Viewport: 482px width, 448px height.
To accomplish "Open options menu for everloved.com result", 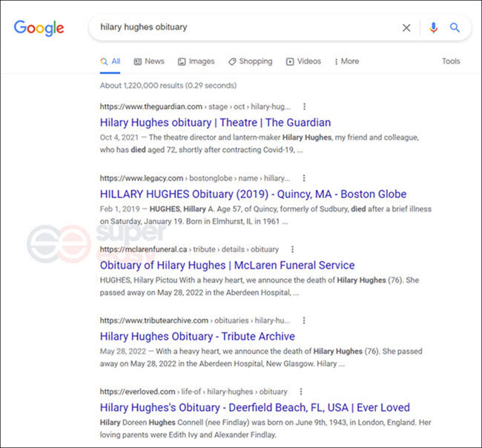I will [301, 392].
